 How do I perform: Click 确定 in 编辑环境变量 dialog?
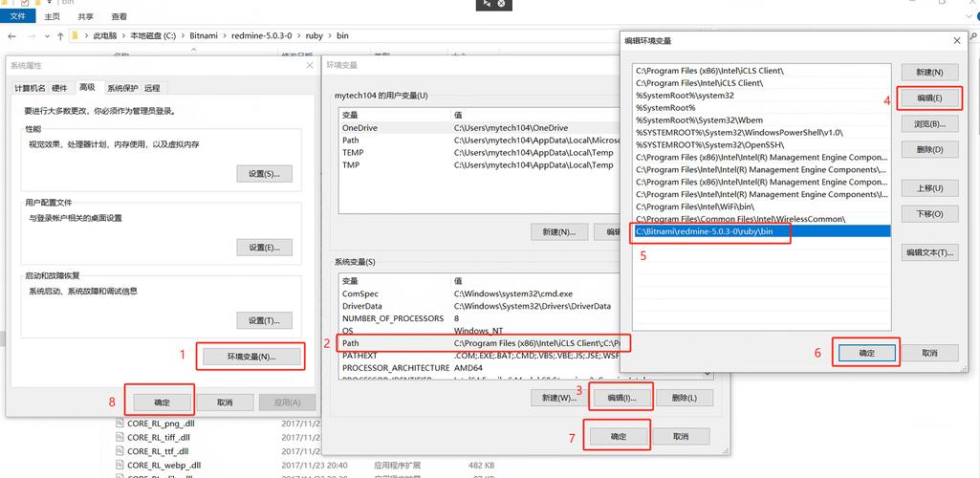coord(867,353)
